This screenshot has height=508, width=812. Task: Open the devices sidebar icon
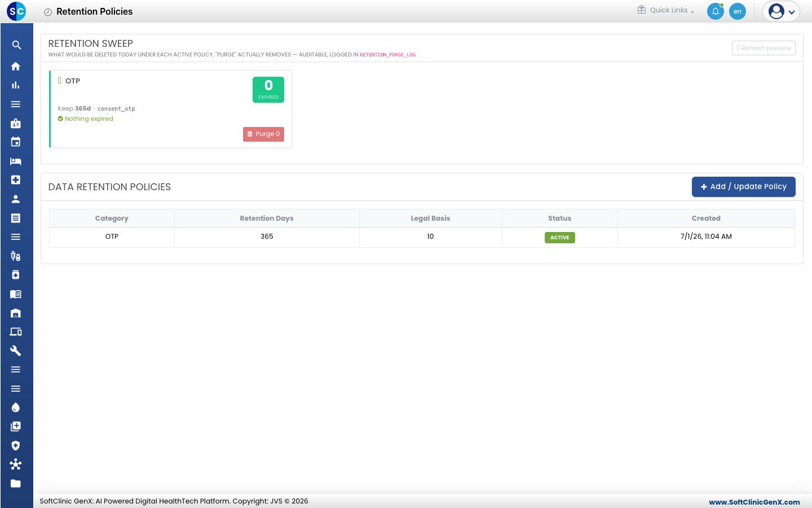click(16, 332)
